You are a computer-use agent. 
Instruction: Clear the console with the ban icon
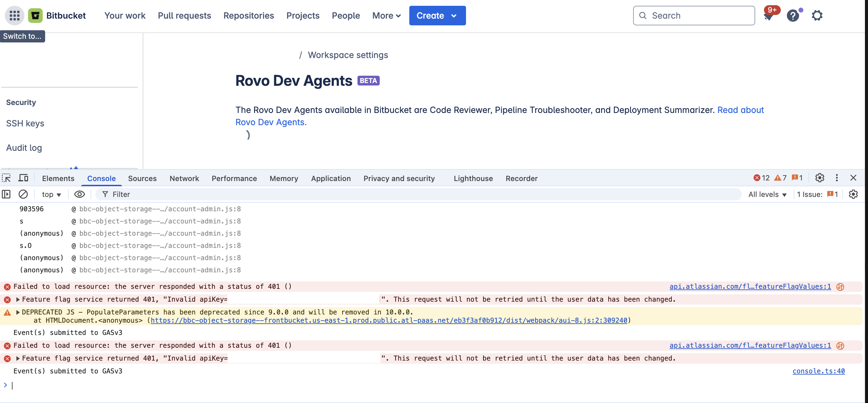pos(23,194)
